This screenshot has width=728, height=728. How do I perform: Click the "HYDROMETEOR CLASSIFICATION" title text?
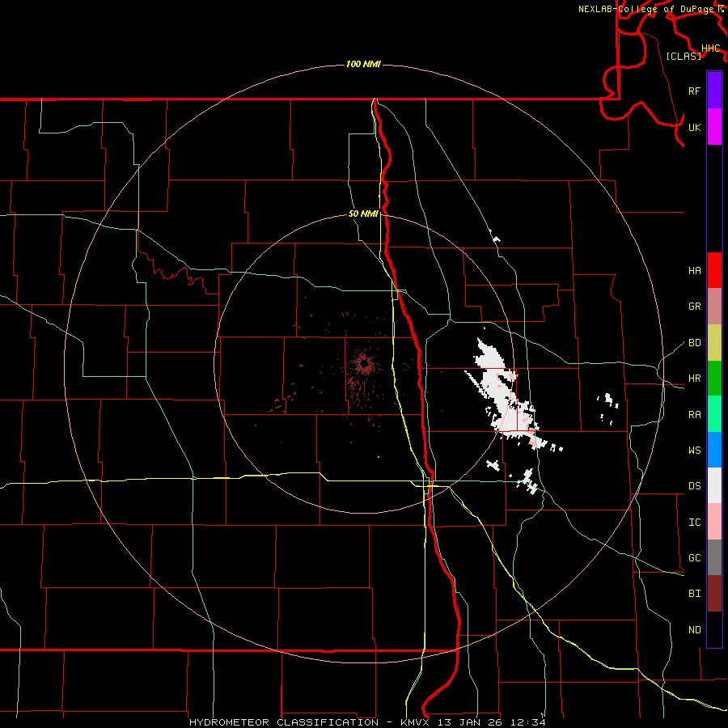coord(284,722)
